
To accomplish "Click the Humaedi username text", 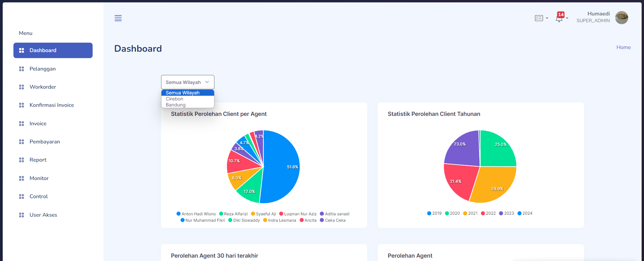I will pos(598,14).
